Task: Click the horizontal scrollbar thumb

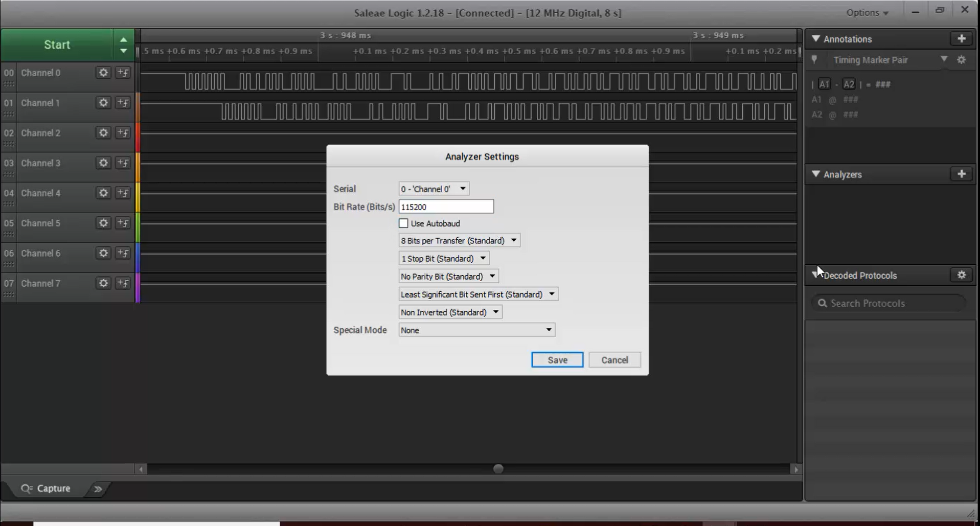Action: click(498, 469)
